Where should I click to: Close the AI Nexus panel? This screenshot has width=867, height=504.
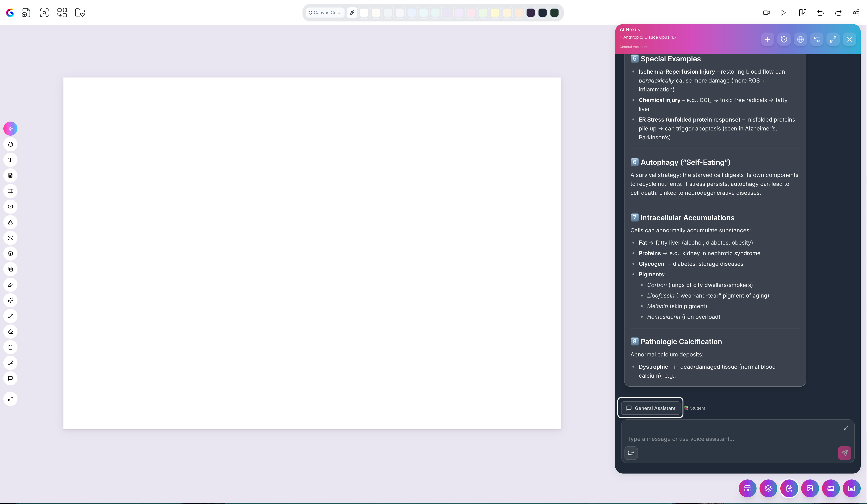[850, 40]
